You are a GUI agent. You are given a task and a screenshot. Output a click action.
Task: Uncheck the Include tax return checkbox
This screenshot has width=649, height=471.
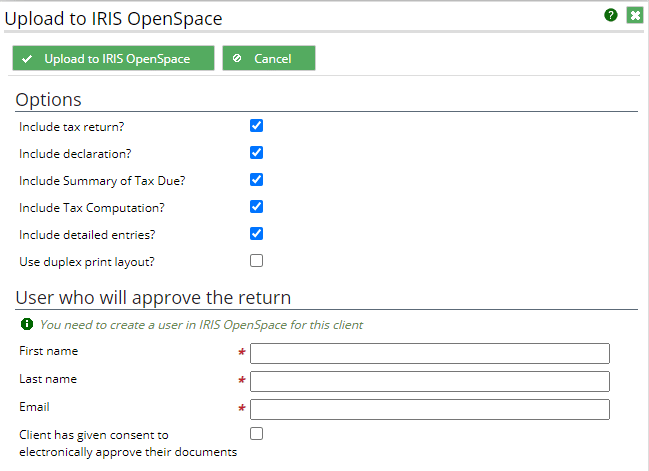pyautogui.click(x=256, y=125)
